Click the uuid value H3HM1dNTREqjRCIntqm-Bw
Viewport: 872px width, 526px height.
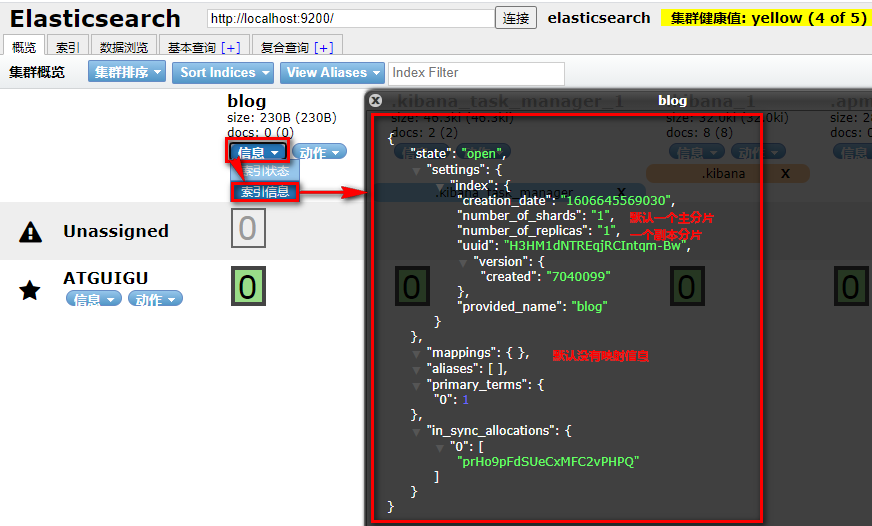[x=595, y=245]
